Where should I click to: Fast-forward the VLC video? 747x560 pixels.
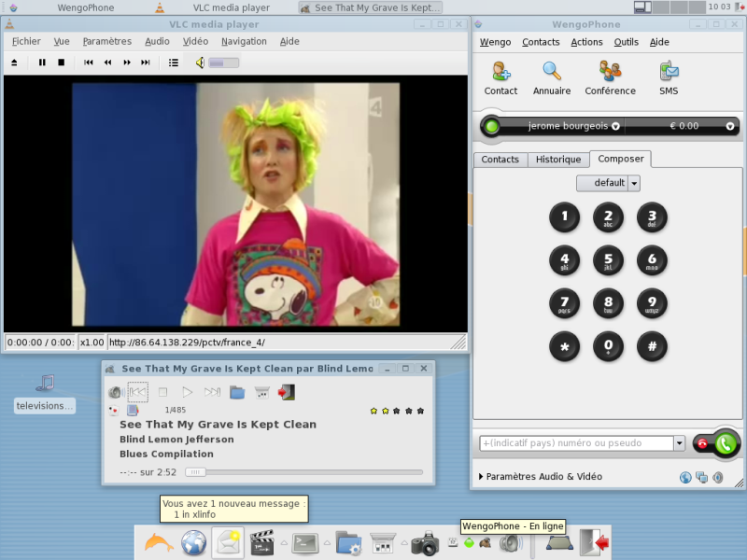tap(127, 63)
